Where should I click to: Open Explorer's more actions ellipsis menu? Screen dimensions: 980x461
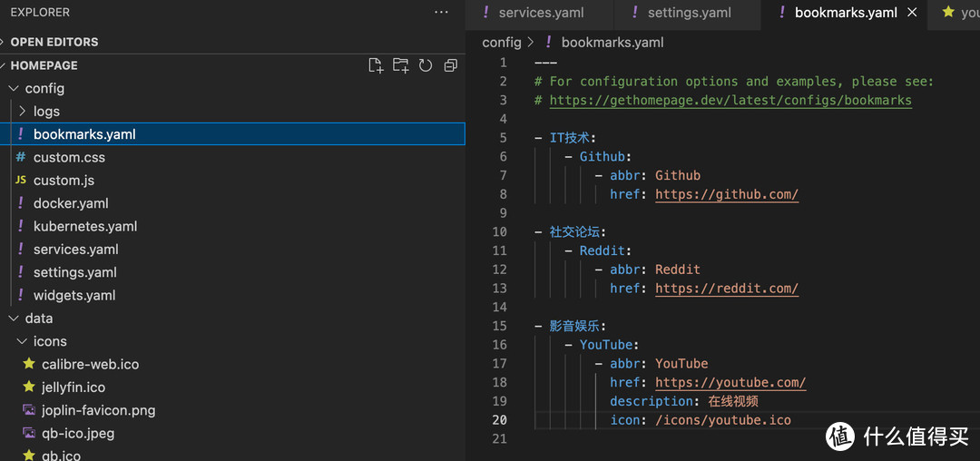(x=441, y=13)
